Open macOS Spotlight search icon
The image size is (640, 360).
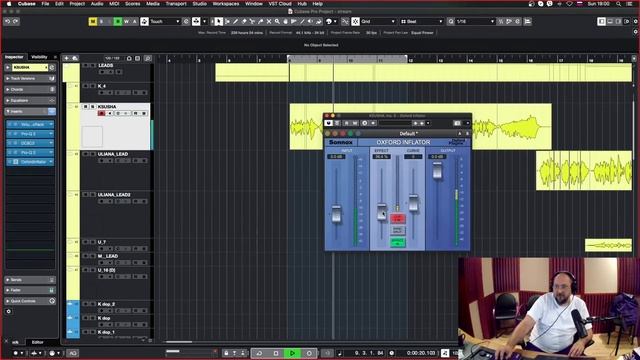(x=618, y=4)
